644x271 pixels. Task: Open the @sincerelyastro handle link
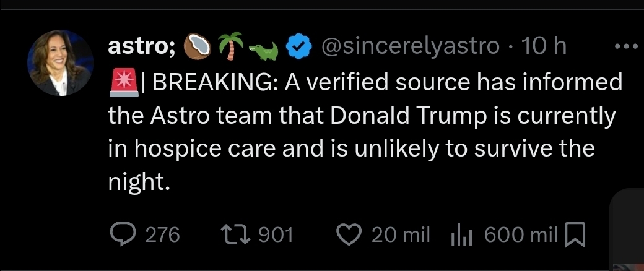tap(411, 46)
